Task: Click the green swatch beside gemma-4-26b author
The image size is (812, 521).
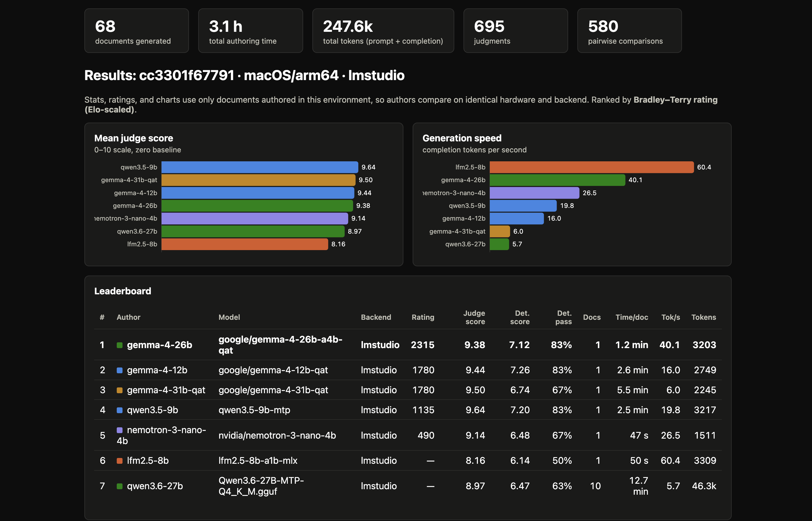Action: pyautogui.click(x=119, y=345)
